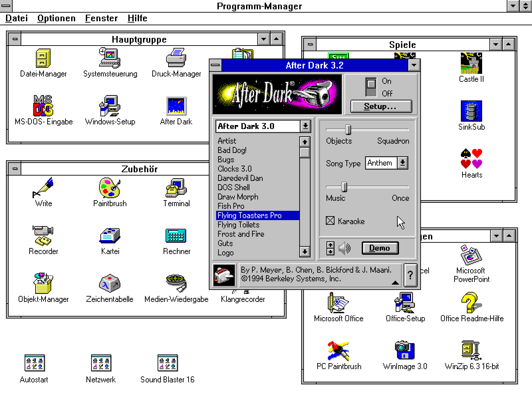The height and width of the screenshot is (399, 532).
Task: Open Hauptgruppe window control menu box
Action: pos(15,39)
